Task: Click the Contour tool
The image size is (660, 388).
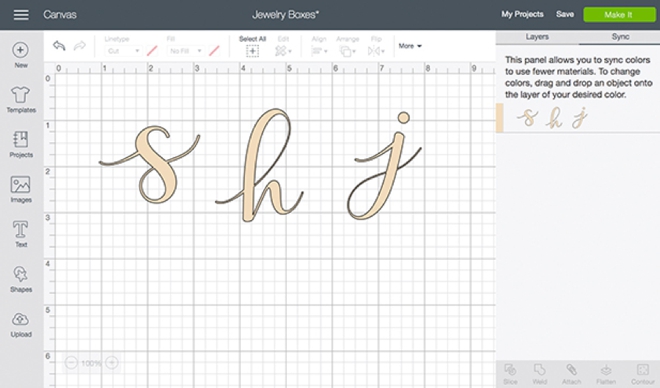Action: pos(643,374)
